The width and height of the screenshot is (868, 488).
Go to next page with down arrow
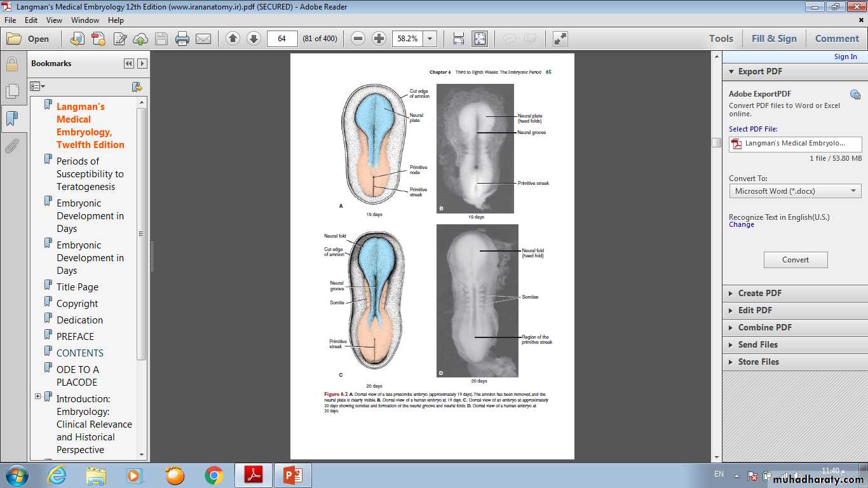[x=254, y=39]
